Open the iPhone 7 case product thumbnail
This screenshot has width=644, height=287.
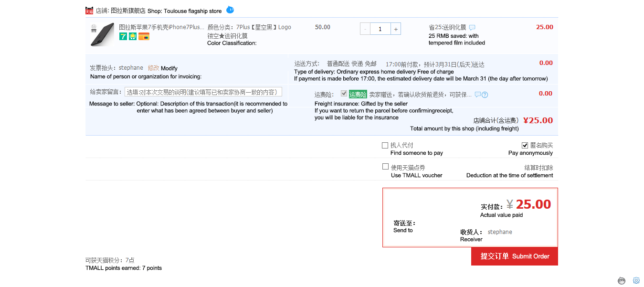pyautogui.click(x=102, y=34)
